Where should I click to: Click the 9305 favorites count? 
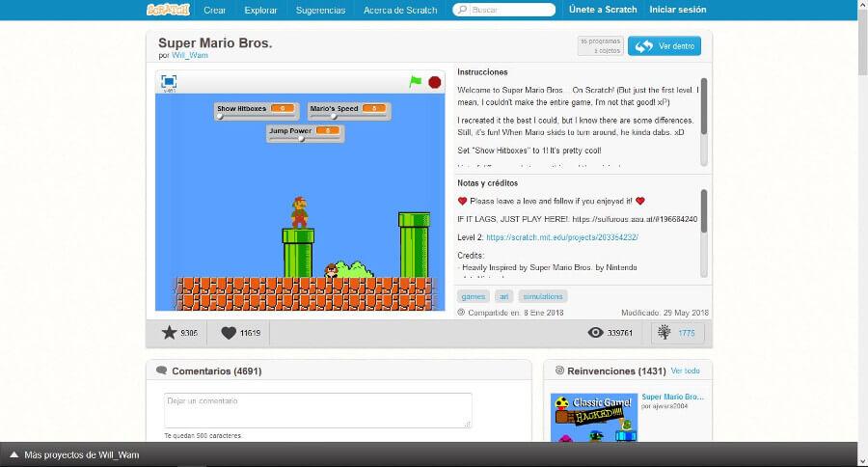pos(189,333)
